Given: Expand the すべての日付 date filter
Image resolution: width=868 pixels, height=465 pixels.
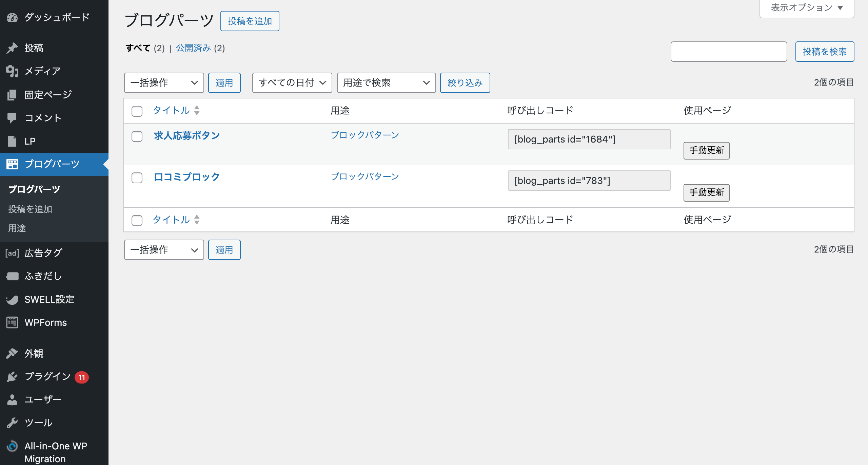Looking at the screenshot, I should pyautogui.click(x=292, y=83).
